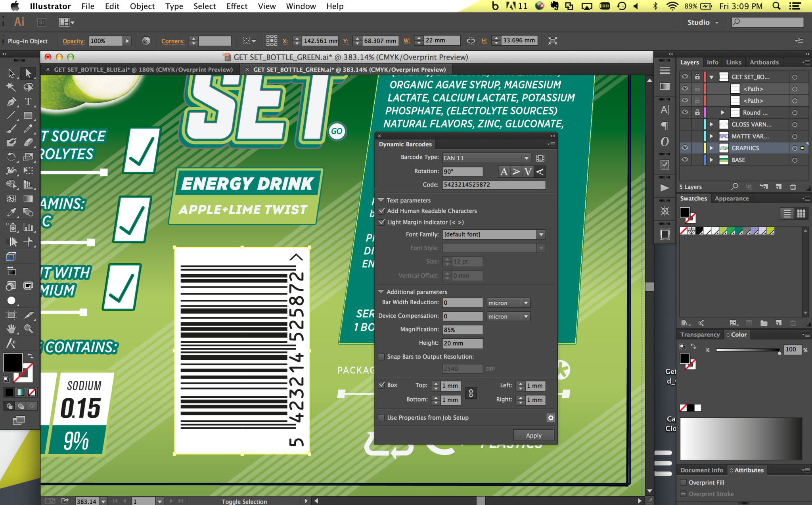Uncheck Light Margin Indicator option
This screenshot has width=812, height=505.
381,223
